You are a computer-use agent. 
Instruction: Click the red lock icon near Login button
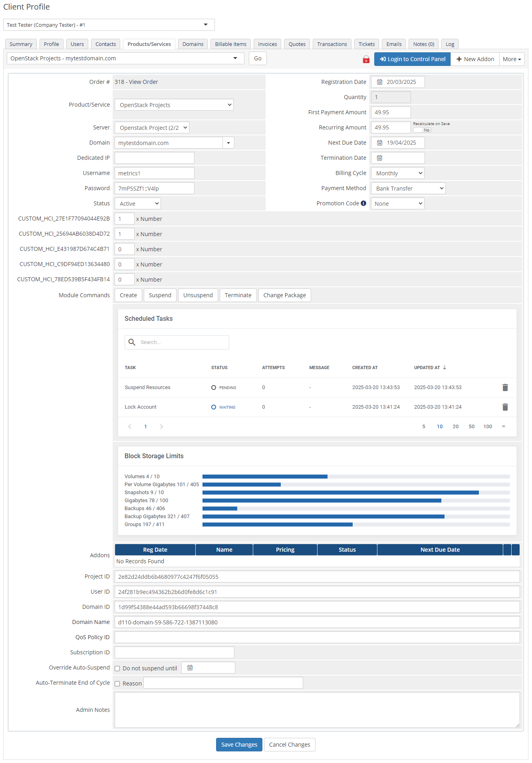[x=366, y=60]
